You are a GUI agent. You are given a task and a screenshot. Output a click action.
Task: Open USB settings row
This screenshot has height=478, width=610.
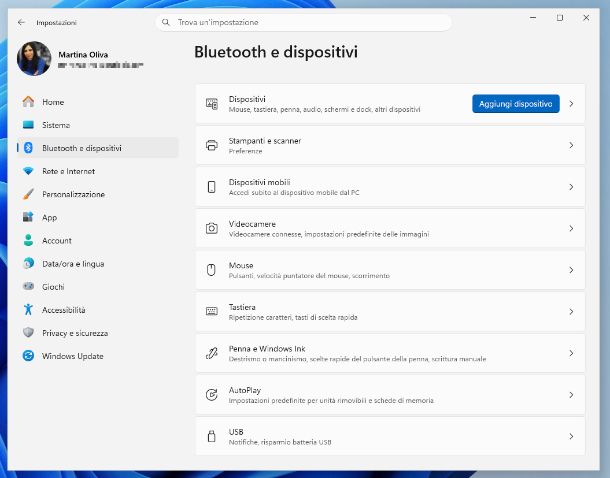point(390,436)
